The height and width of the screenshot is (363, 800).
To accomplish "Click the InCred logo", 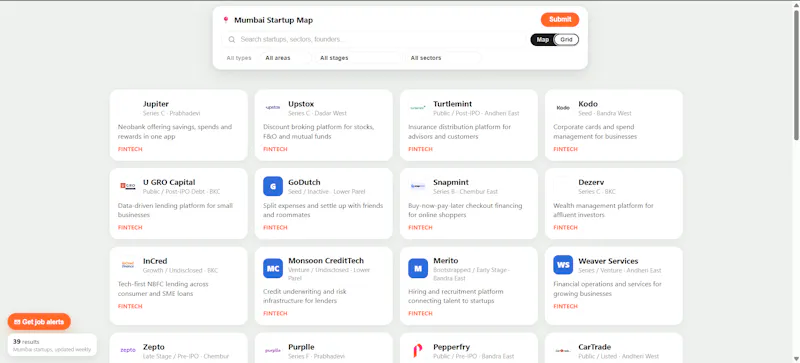I will pyautogui.click(x=128, y=265).
